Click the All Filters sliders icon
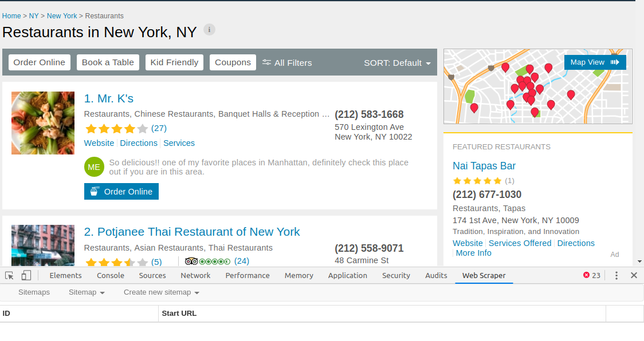Viewport: 644px width, 341px height. (x=267, y=62)
